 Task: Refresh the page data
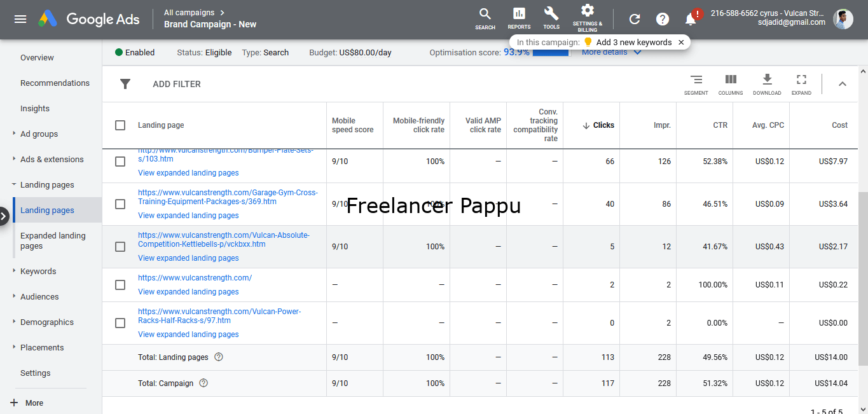[x=635, y=19]
